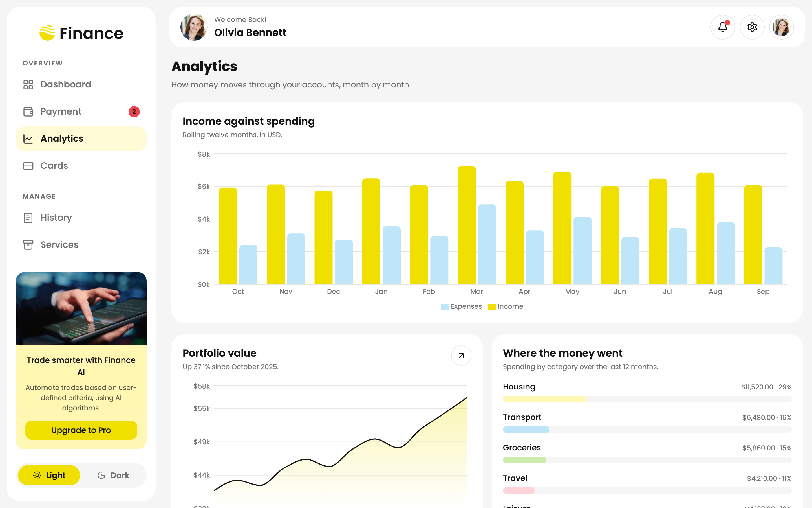The height and width of the screenshot is (508, 812).
Task: Go to Dashboard page
Action: [81, 85]
